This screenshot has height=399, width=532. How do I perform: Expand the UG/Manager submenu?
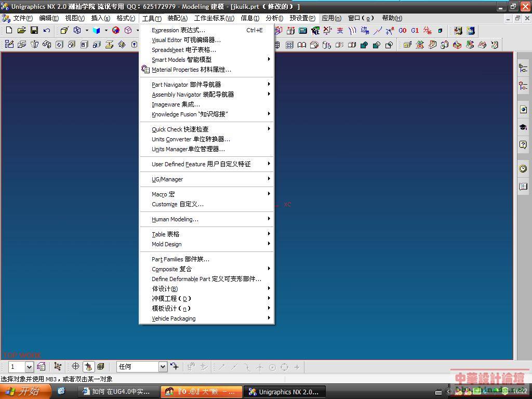[x=207, y=179]
